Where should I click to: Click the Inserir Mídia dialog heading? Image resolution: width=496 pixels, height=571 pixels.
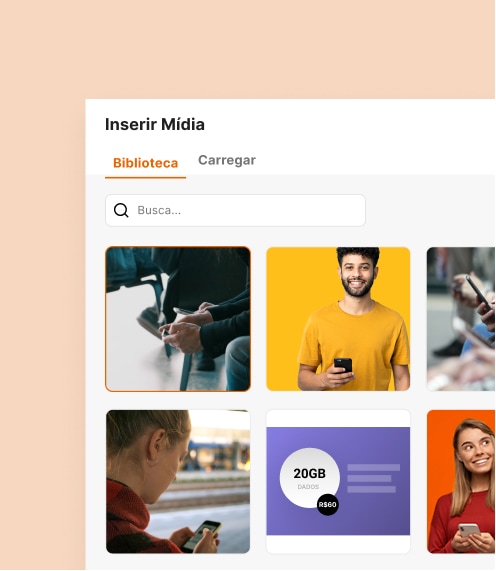pos(155,124)
